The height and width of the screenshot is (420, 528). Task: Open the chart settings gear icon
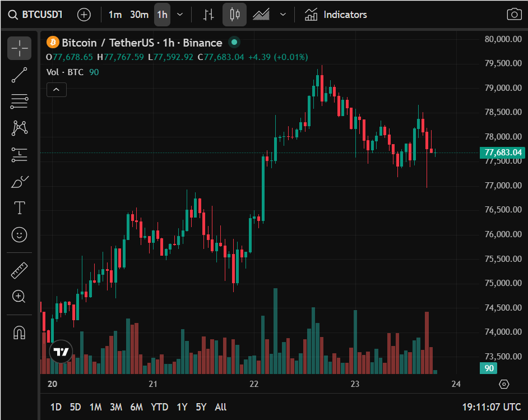tap(504, 384)
